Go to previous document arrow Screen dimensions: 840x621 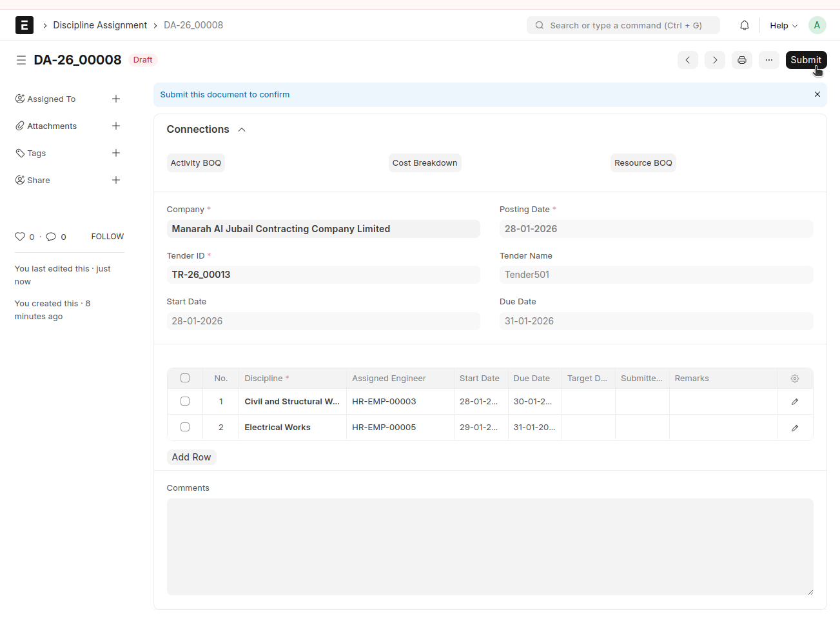click(688, 60)
